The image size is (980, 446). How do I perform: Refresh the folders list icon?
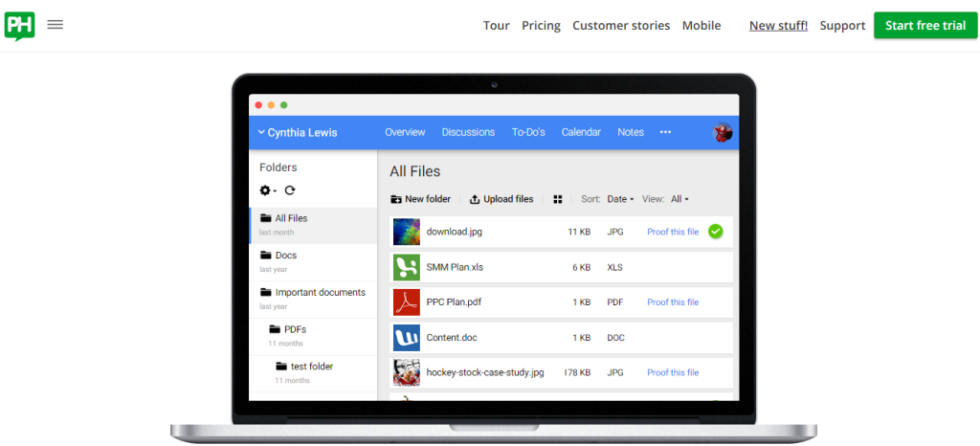tap(290, 190)
